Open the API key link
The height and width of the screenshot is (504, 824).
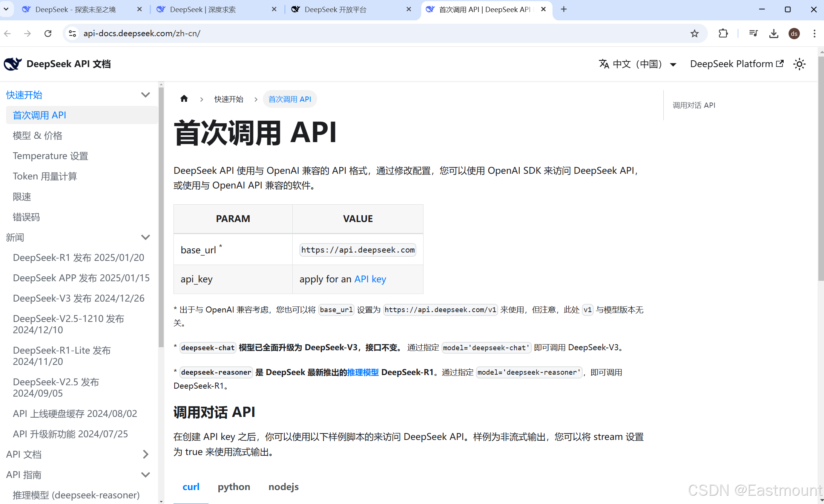pos(370,279)
